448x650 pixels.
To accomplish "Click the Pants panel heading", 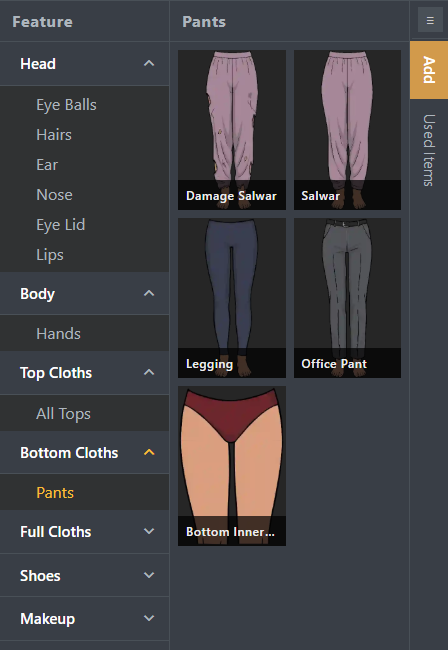I will tap(204, 22).
